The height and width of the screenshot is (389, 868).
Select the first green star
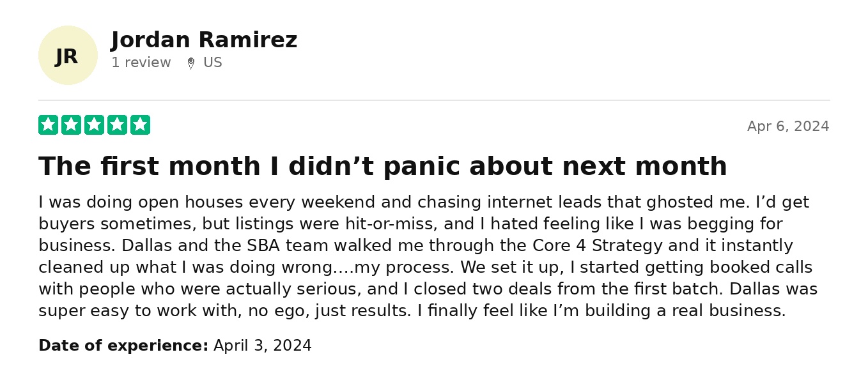(48, 125)
